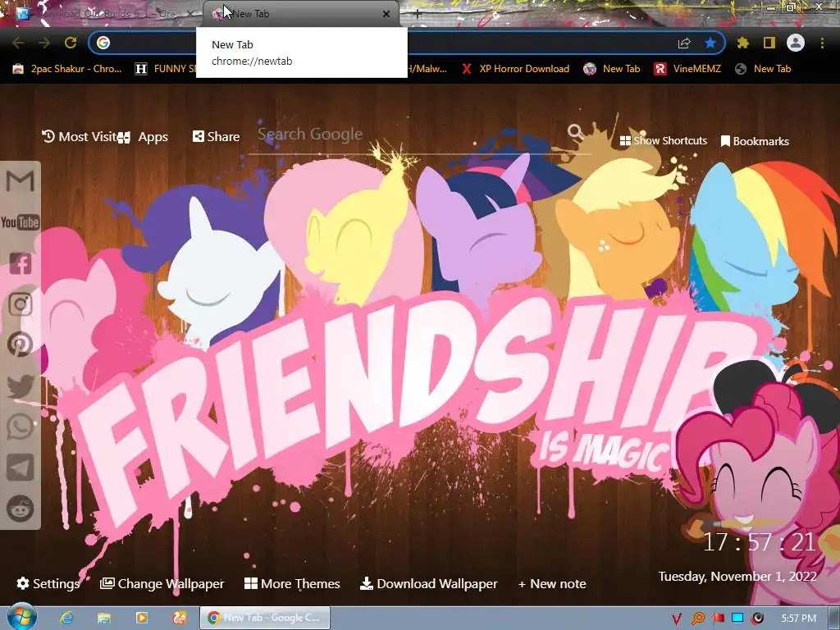Open More Themes
The height and width of the screenshot is (630, 840).
pos(292,583)
